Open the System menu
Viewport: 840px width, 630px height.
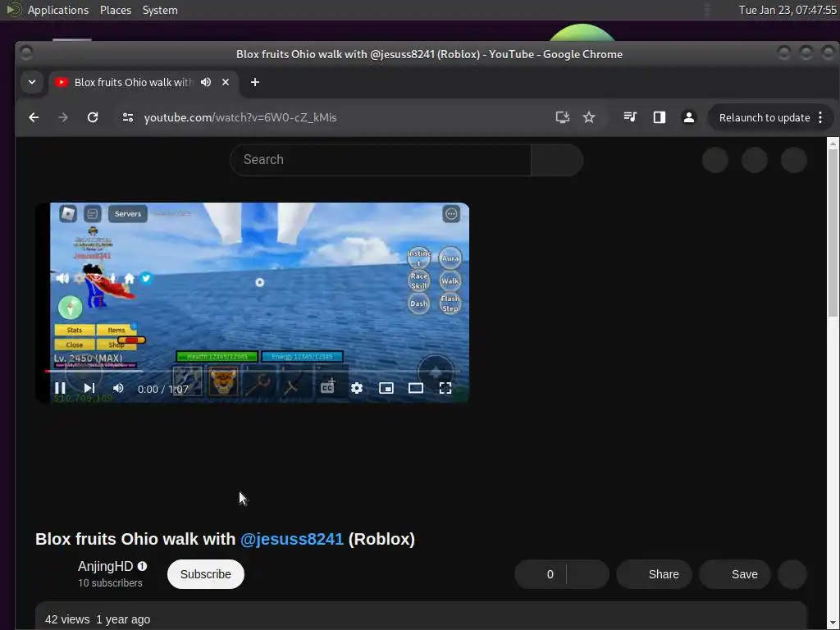160,10
